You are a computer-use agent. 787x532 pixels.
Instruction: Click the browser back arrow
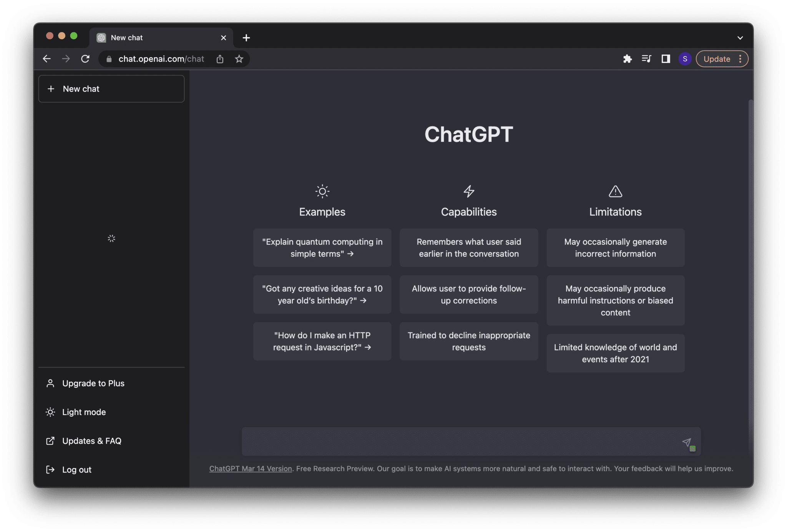[47, 59]
